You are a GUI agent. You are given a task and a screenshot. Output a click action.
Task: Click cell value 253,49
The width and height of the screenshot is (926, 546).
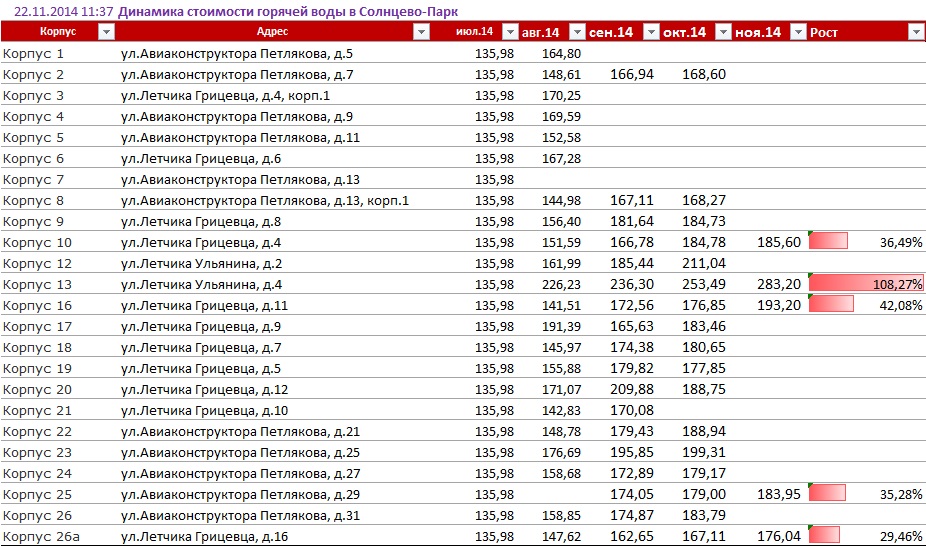click(x=704, y=284)
